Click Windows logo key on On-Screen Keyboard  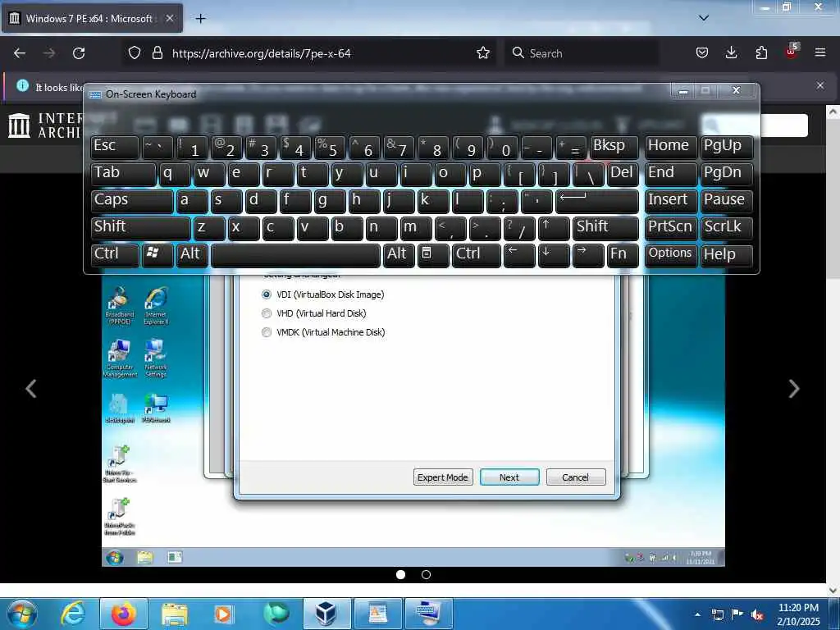tap(157, 254)
